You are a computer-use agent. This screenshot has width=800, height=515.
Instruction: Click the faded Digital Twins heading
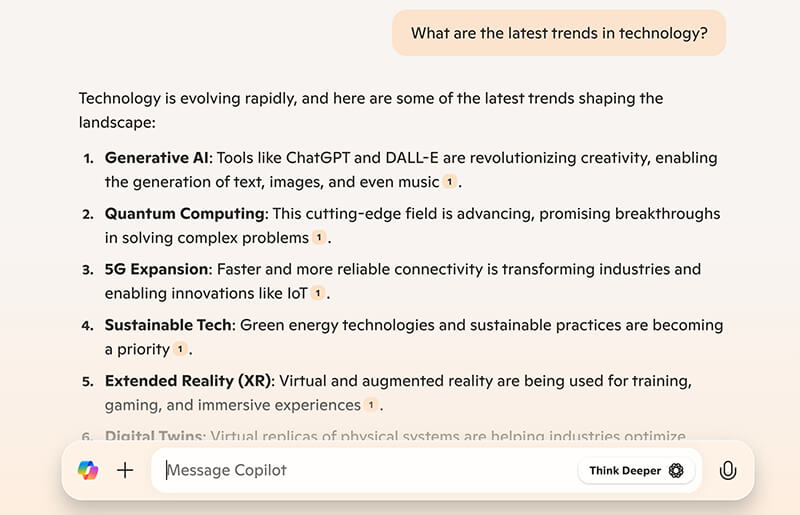[x=155, y=437]
